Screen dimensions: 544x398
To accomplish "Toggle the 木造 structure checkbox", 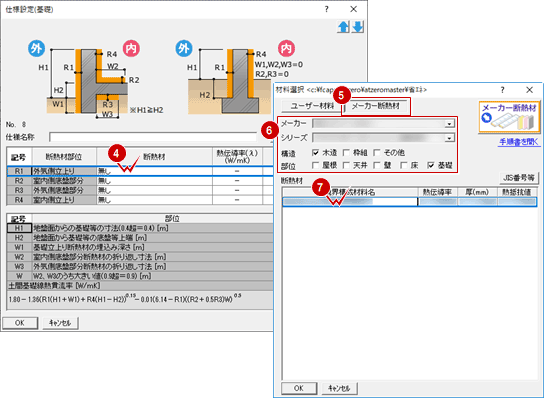I will [x=315, y=152].
